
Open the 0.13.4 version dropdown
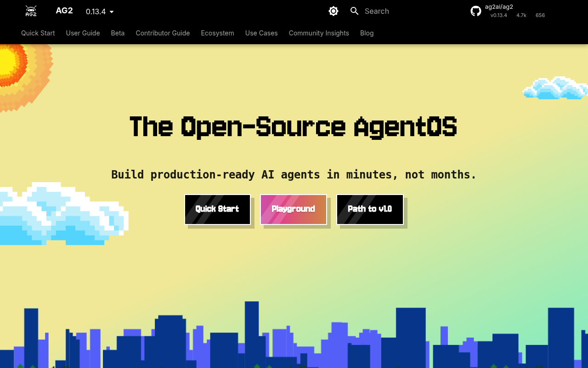[100, 11]
